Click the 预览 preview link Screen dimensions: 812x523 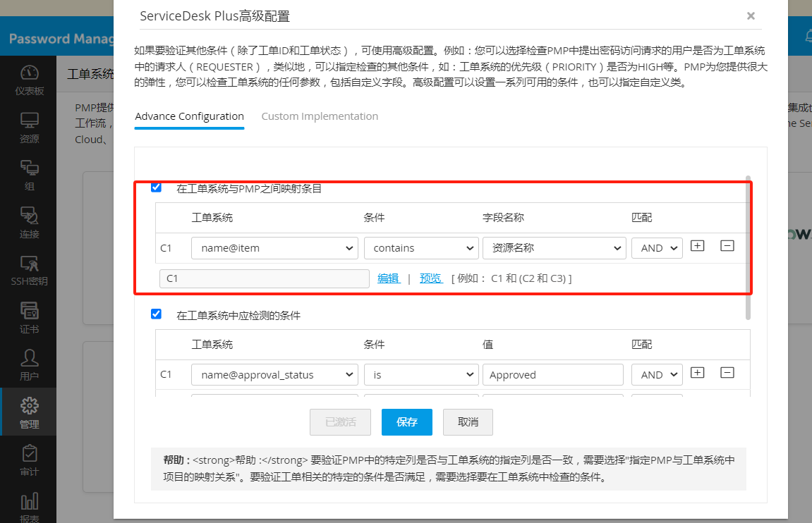431,278
